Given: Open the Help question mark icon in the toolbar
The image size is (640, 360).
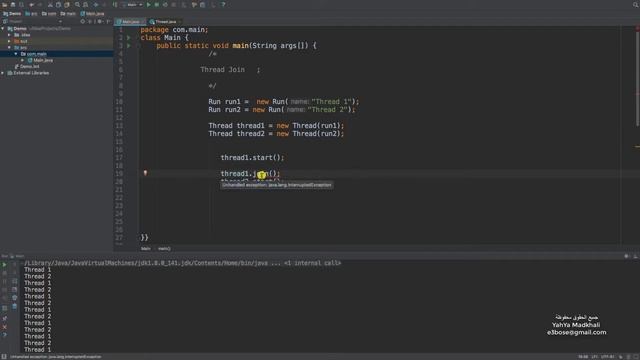Looking at the screenshot, I should point(223,4).
